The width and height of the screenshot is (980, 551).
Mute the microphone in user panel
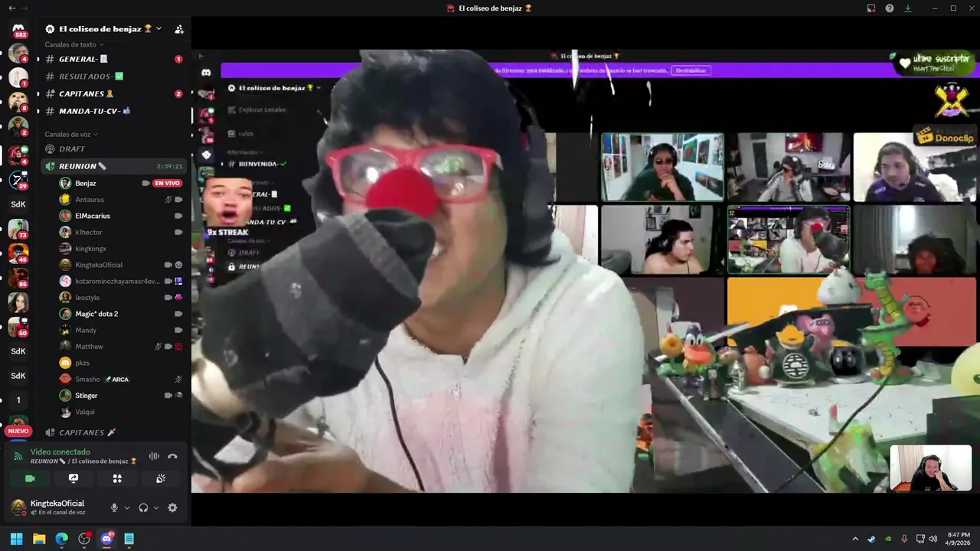coord(114,507)
